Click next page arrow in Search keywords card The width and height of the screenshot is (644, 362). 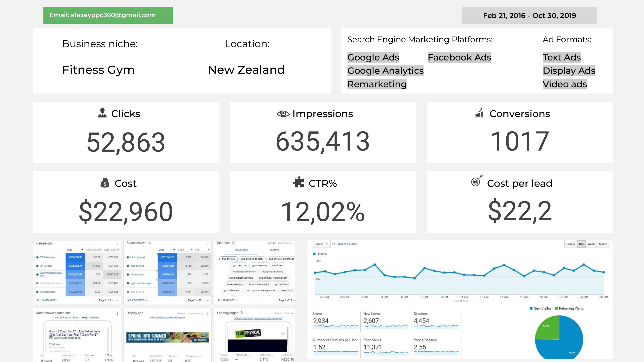pyautogui.click(x=208, y=300)
